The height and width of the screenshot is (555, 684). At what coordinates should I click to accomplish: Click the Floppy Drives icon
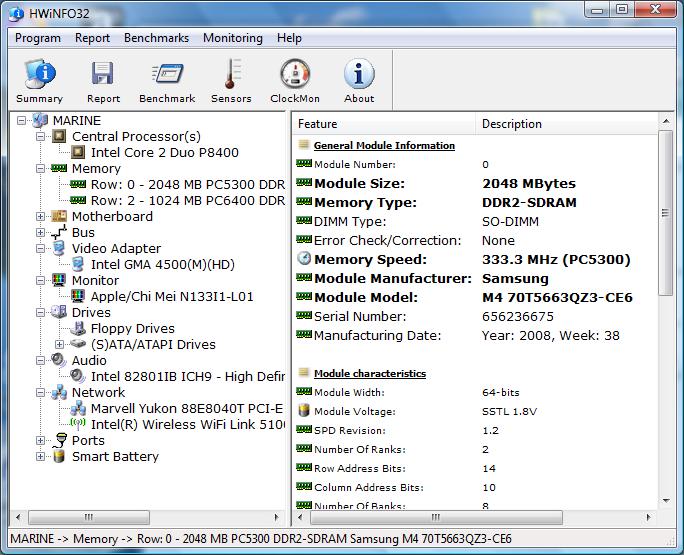point(78,328)
